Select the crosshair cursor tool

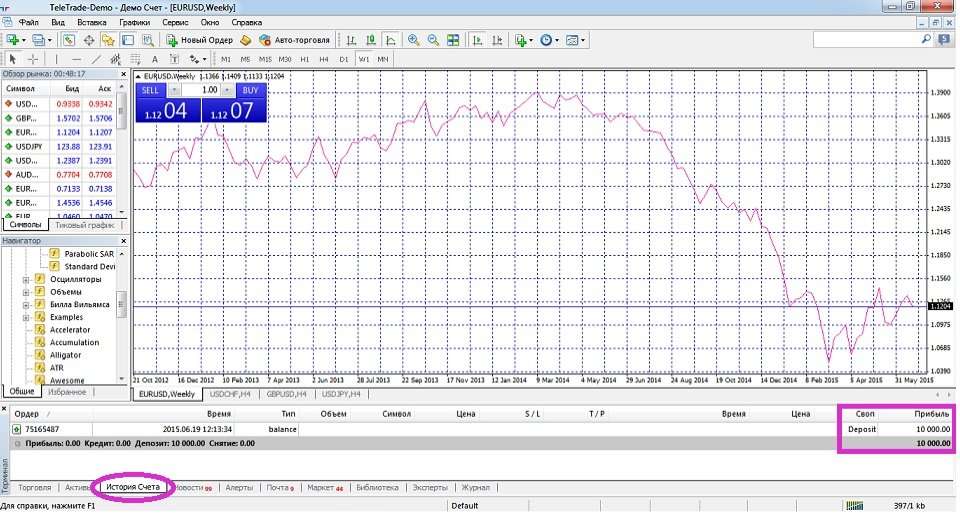coord(32,59)
